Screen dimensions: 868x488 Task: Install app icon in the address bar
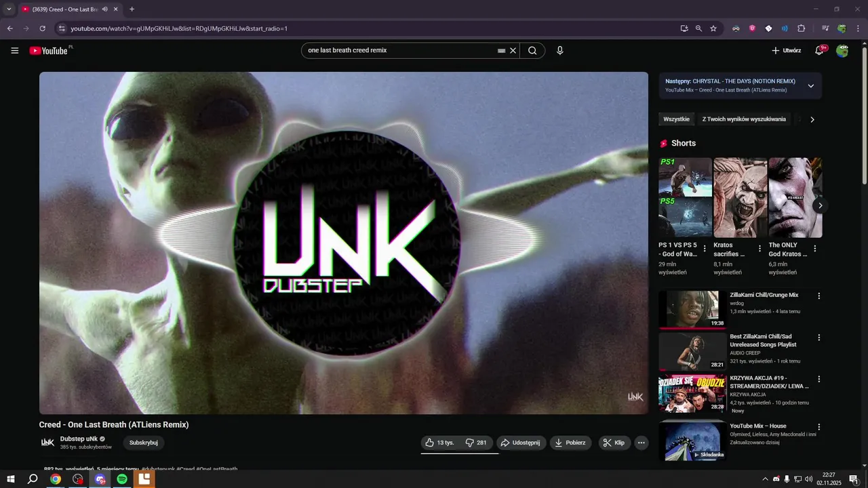click(x=684, y=28)
